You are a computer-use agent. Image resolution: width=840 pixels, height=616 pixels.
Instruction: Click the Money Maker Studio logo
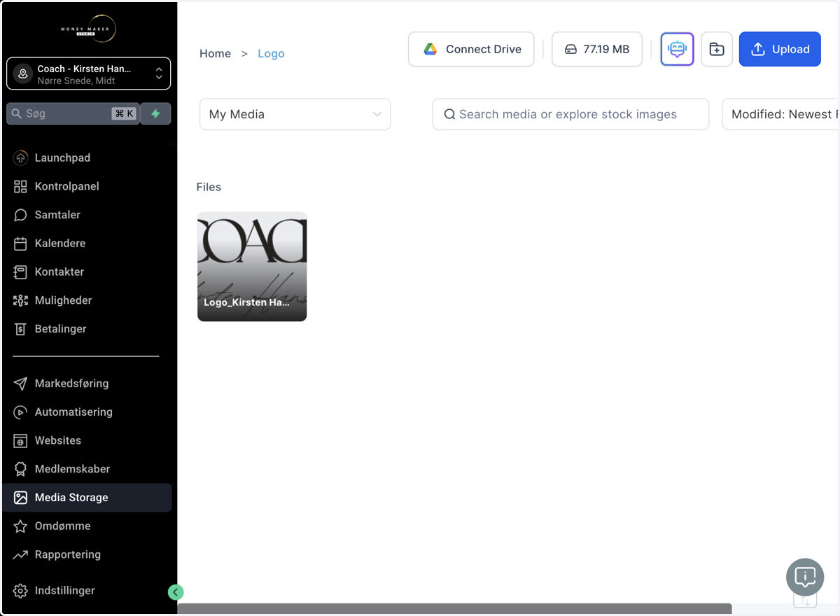coord(88,29)
